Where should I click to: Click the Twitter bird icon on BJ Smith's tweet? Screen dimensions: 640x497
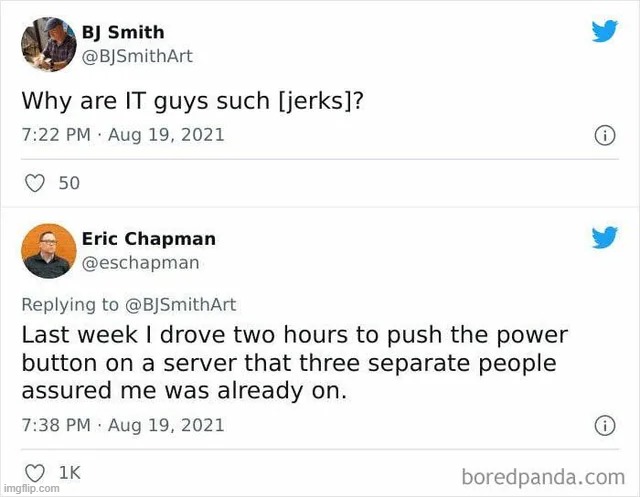604,31
